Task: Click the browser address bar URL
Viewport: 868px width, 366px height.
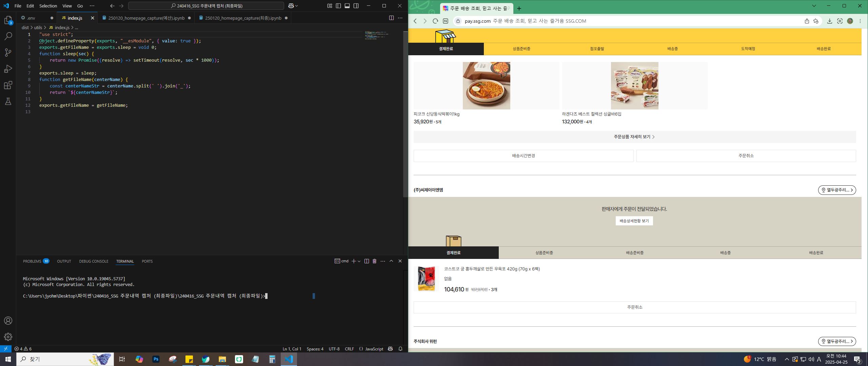Action: 525,21
